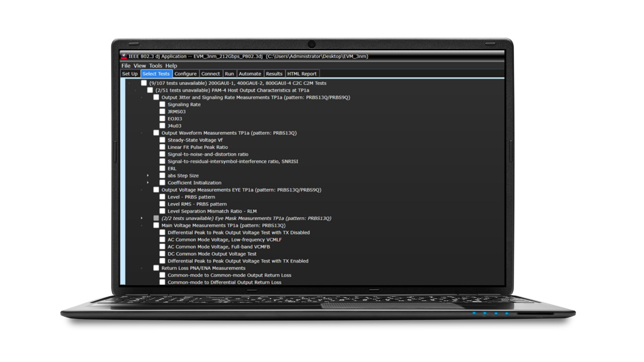Check the Steady-State Voltage Vf checkbox
The width and height of the screenshot is (644, 362).
point(162,140)
